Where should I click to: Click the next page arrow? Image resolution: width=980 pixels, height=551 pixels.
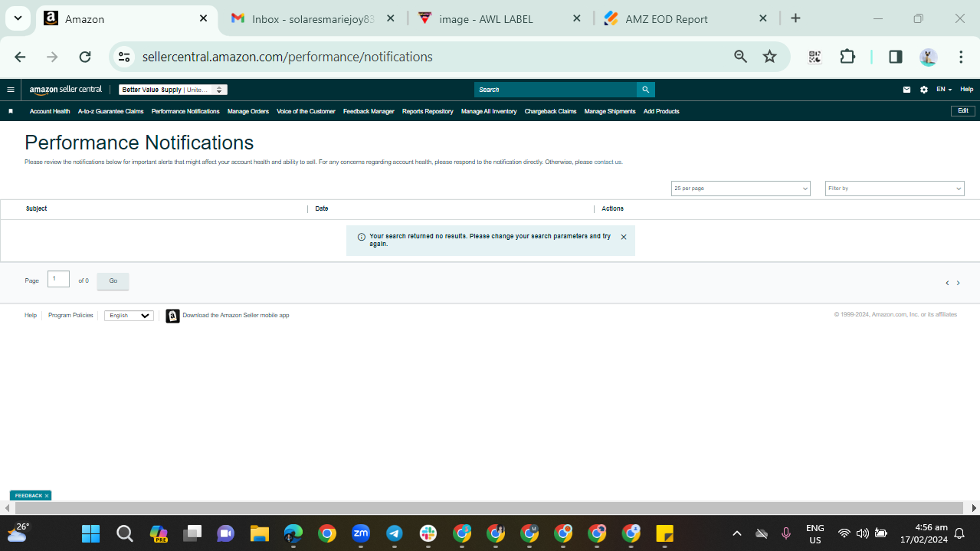958,283
